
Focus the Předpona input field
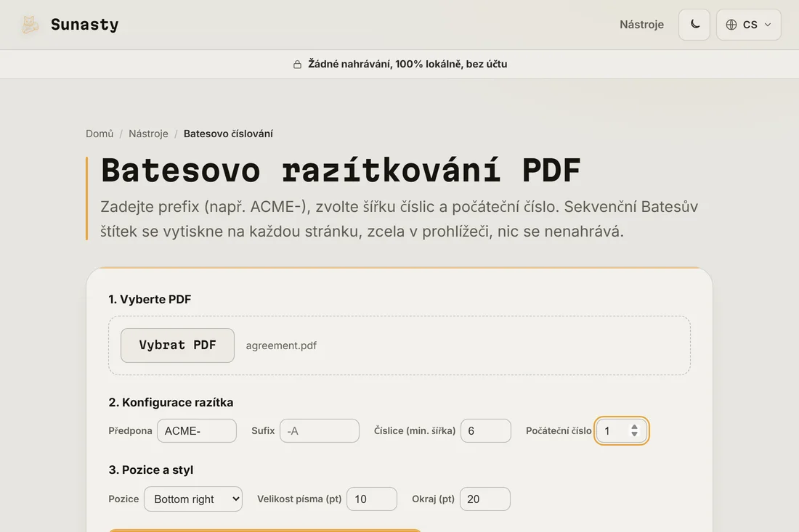tap(197, 430)
